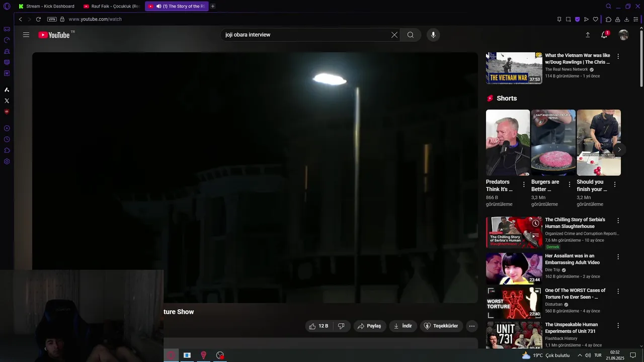Like the video (12 B)
The height and width of the screenshot is (362, 644).
[x=318, y=326]
